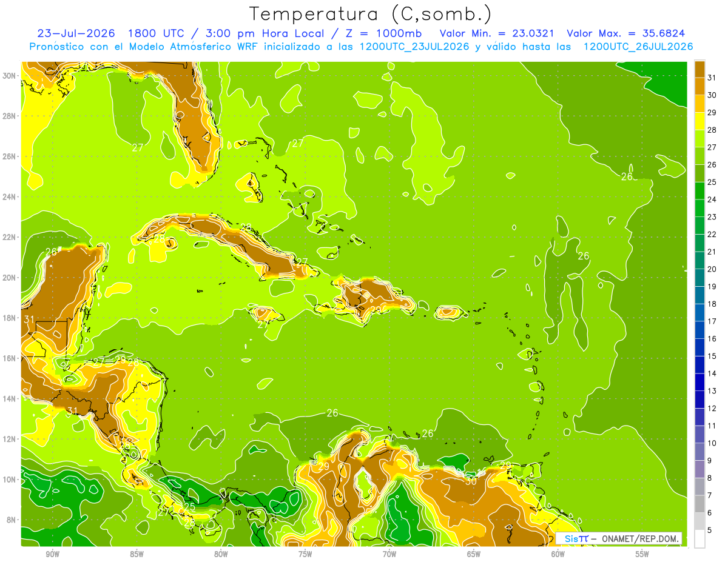Click the '3:00 pm Hora Local' text
The height and width of the screenshot is (562, 728).
(266, 33)
